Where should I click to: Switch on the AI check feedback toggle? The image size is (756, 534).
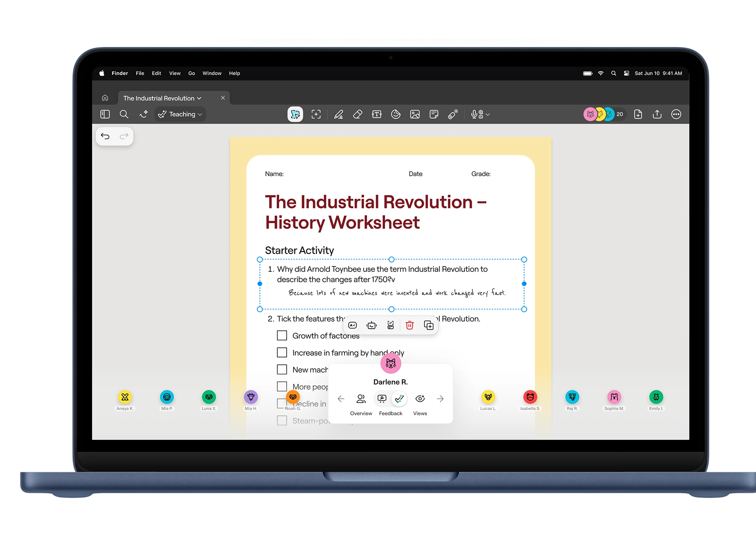399,399
